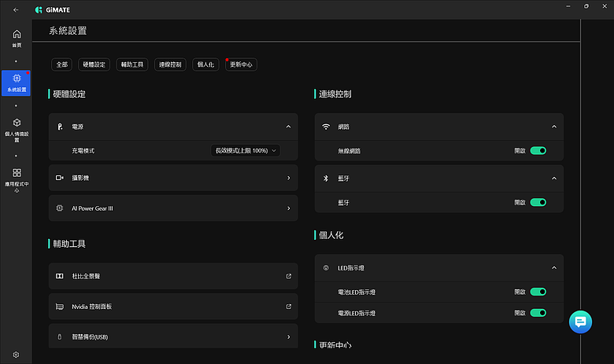
Task: Open the gear settings icon at sidebar bottom
Action: pos(16,355)
